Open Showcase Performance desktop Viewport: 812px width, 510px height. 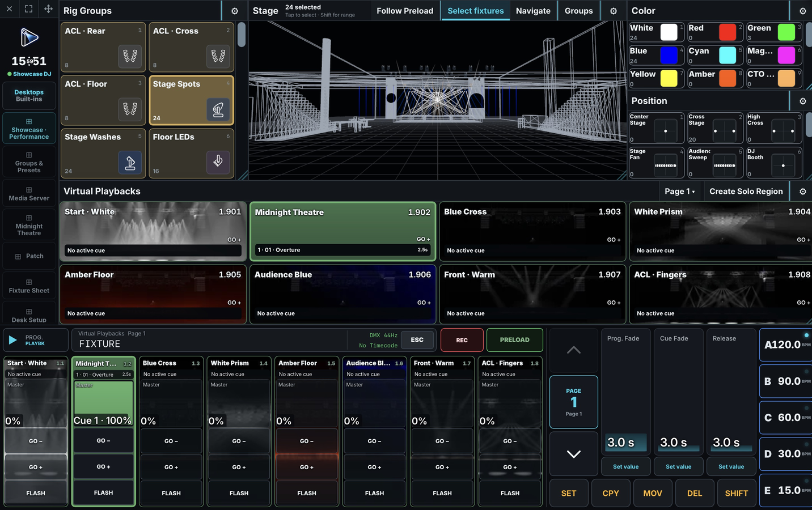tap(29, 129)
